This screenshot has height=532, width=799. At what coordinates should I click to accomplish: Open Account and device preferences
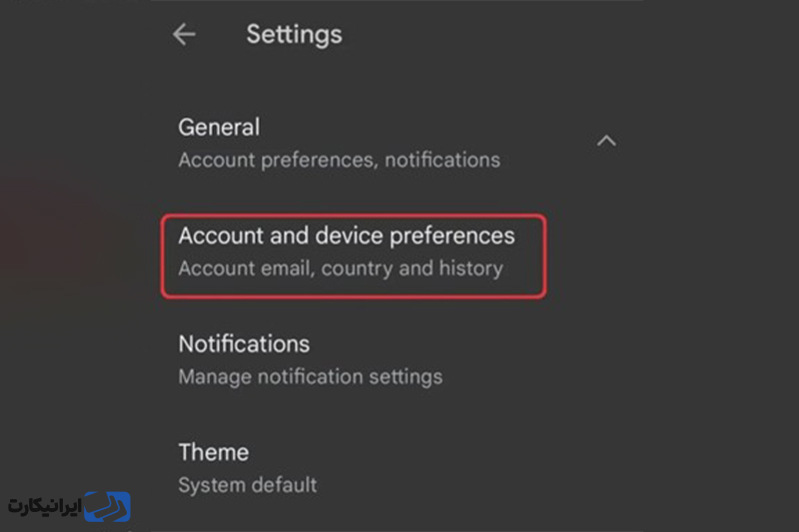tap(354, 256)
